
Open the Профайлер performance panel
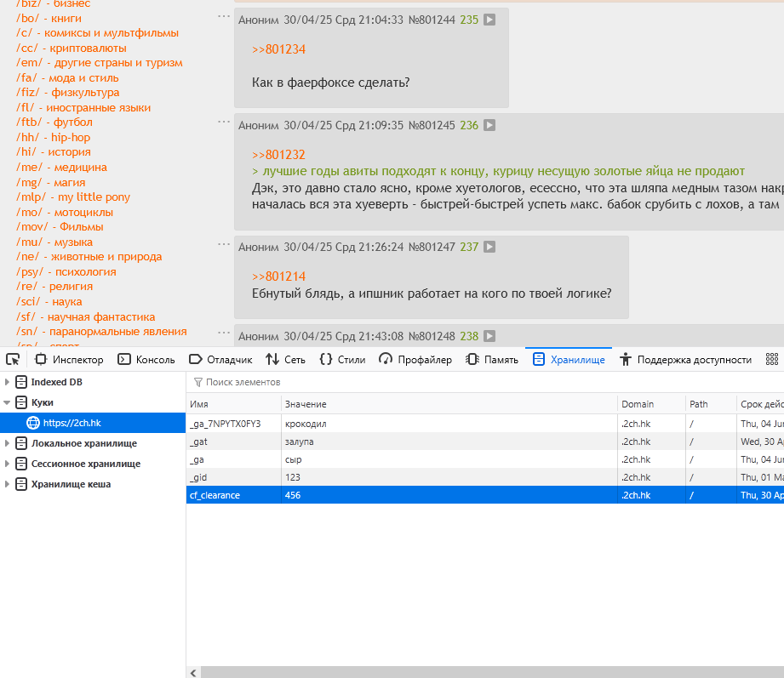pos(415,359)
